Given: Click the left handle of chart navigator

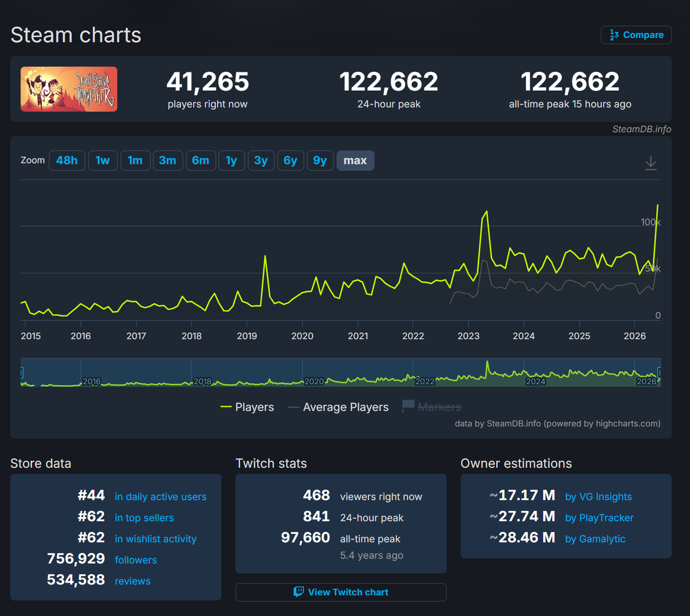Looking at the screenshot, I should (x=21, y=372).
